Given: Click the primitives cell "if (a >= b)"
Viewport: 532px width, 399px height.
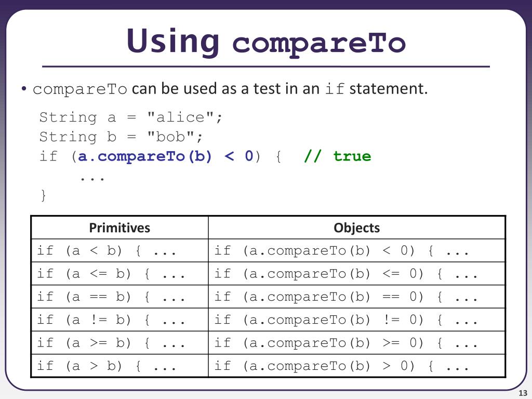Looking at the screenshot, I should 119,343.
